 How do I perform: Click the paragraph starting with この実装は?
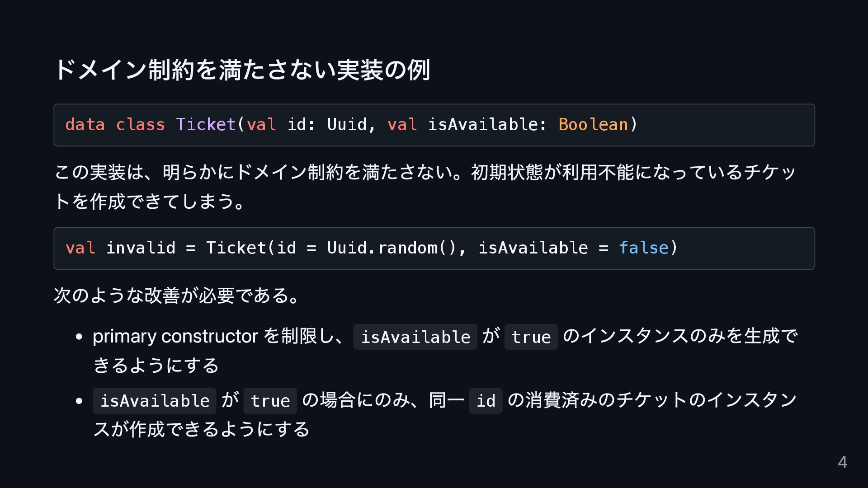(425, 187)
